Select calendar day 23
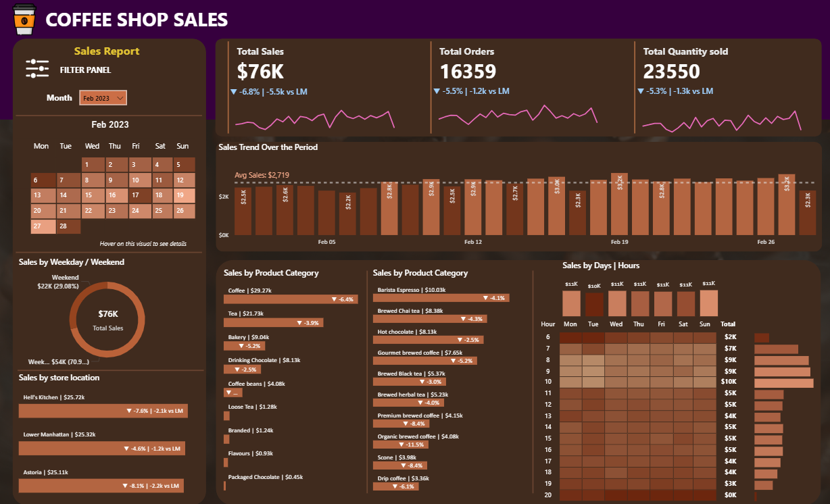The image size is (830, 504). 117,211
